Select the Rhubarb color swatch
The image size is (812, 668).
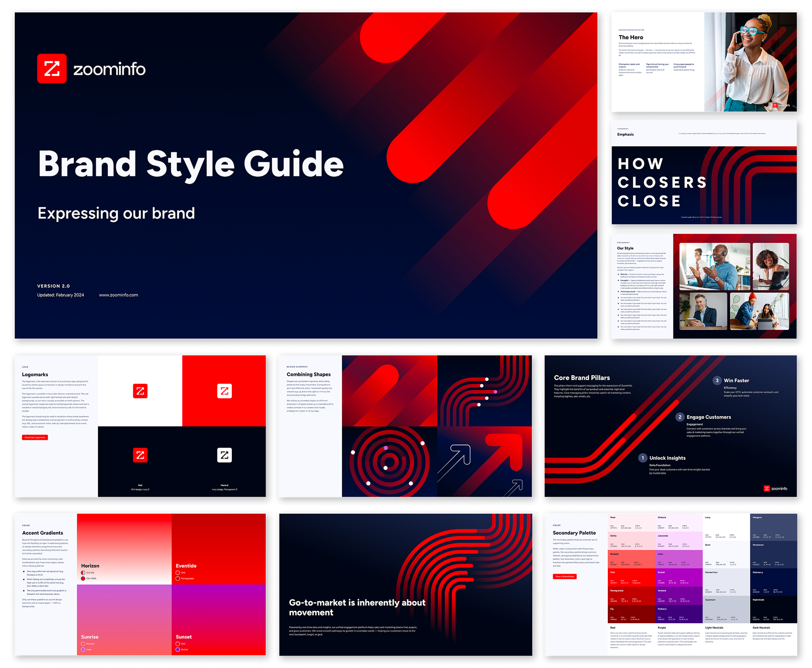[631, 559]
